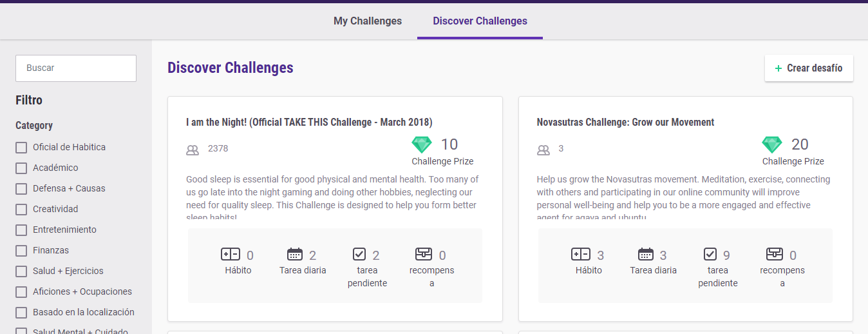The image size is (868, 334).
Task: Select the Salud + Ejercicios checkbox
Action: click(21, 271)
